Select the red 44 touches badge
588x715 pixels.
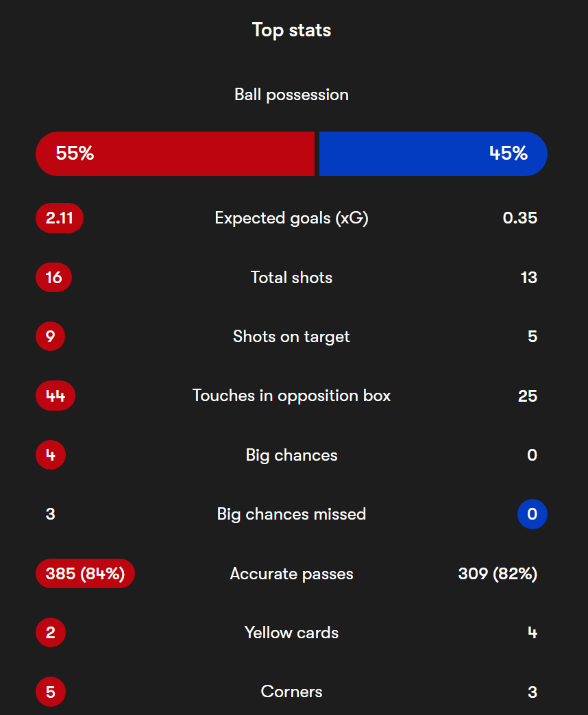coord(56,396)
